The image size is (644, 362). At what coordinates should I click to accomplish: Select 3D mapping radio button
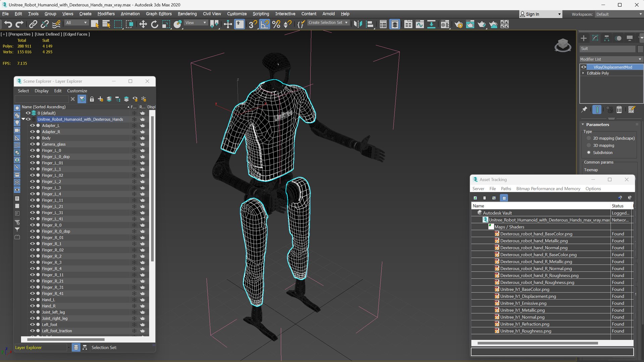[589, 145]
